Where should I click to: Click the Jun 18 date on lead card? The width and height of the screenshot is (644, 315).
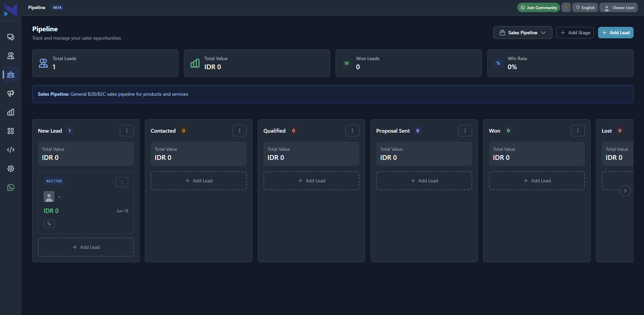[122, 211]
